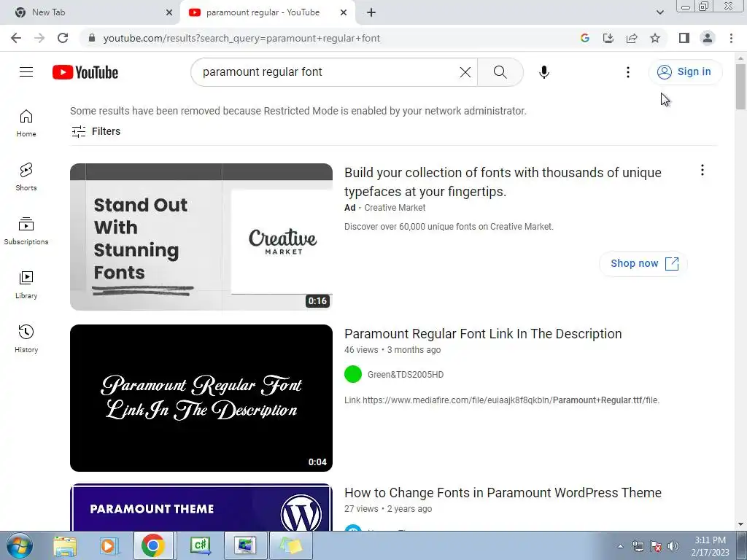Click the address bar URL

tap(241, 38)
